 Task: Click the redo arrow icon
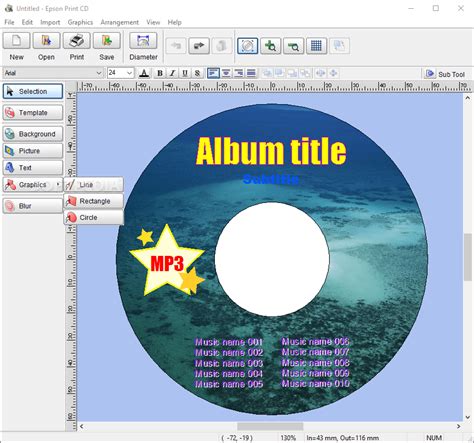pos(199,46)
